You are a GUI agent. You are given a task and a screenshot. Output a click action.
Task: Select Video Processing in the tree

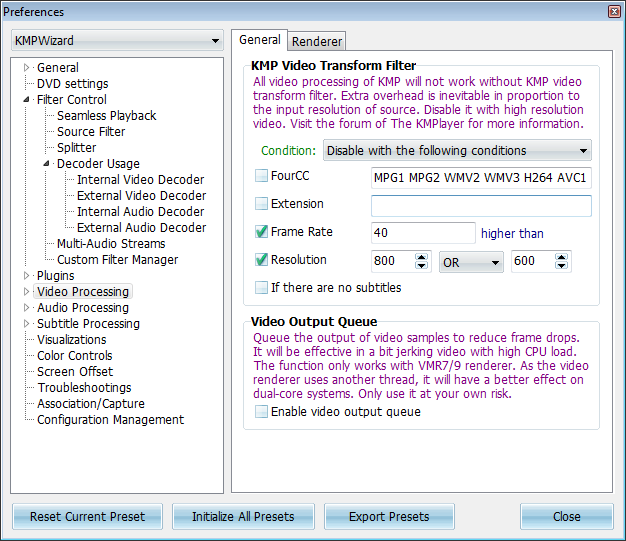(x=83, y=291)
